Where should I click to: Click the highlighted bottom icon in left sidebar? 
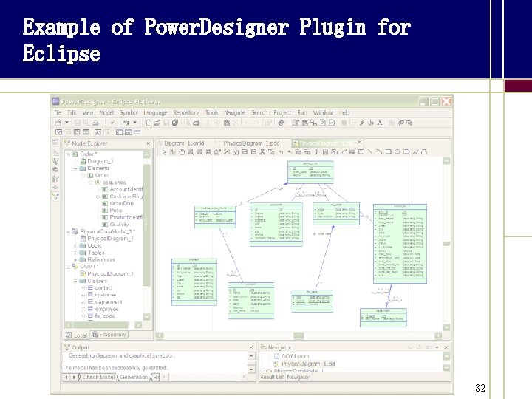(x=55, y=196)
